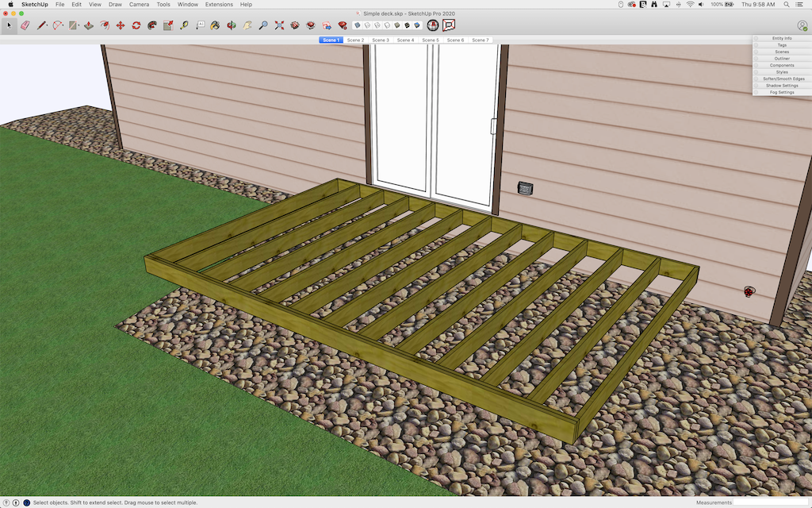Open the Extensions menu
812x508 pixels.
click(219, 4)
